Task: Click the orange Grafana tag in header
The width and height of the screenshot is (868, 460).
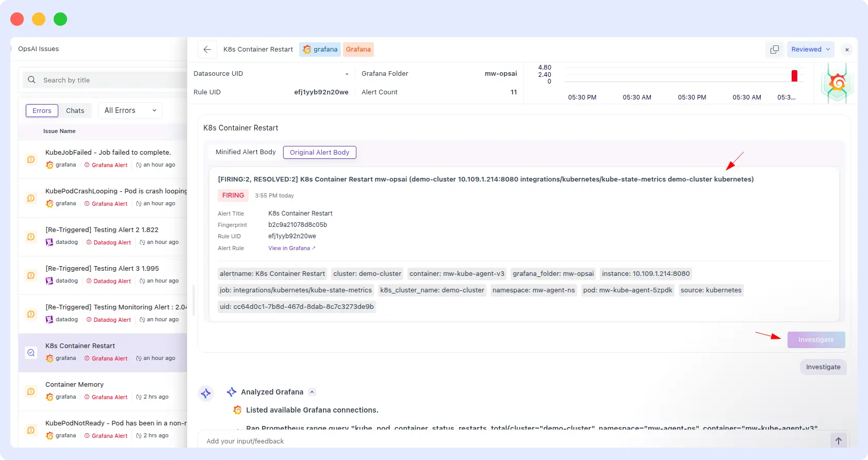Action: (358, 50)
